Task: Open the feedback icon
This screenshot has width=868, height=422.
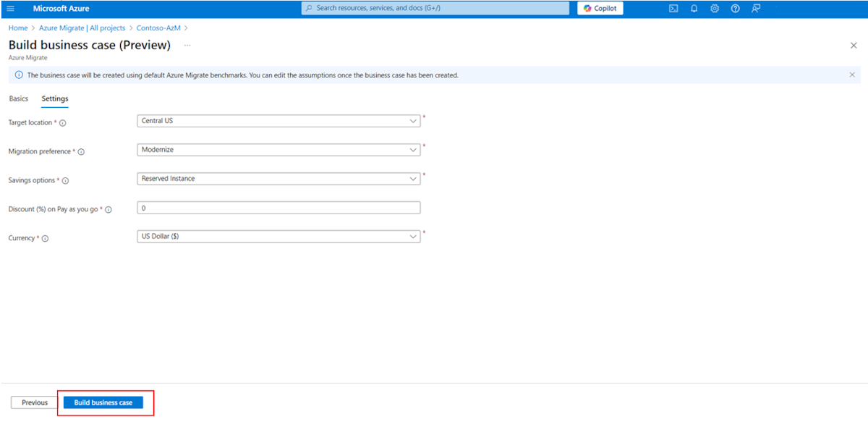Action: [x=756, y=8]
